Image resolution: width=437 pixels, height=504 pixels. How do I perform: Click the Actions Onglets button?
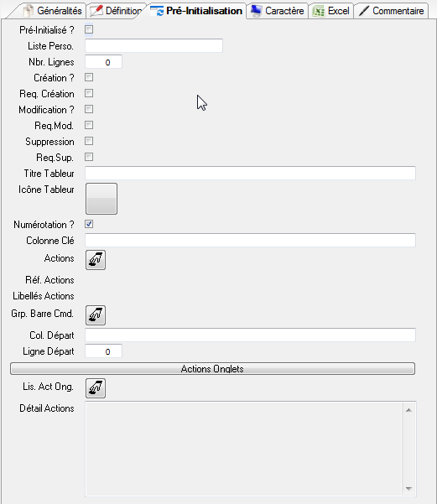click(x=212, y=369)
